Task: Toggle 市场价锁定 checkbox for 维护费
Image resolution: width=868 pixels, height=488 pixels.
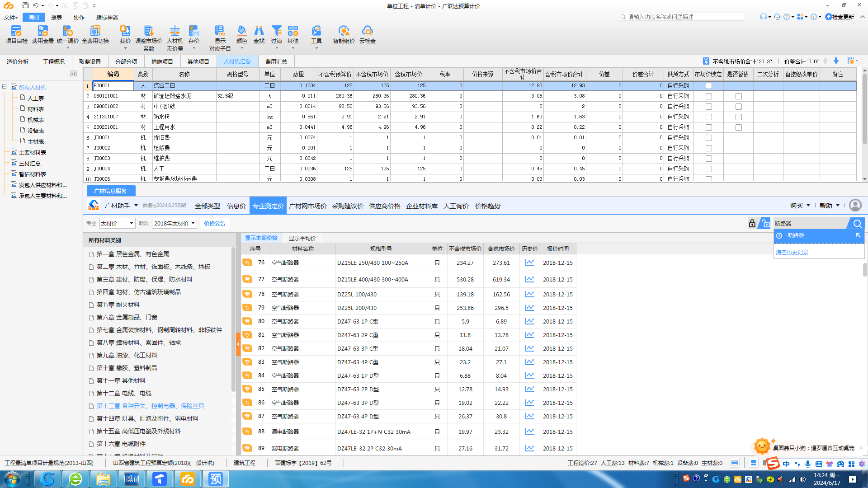Action: coord(709,159)
